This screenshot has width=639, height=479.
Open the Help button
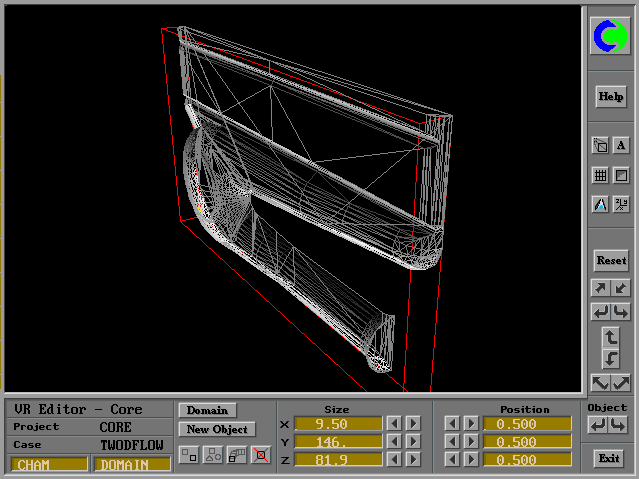610,97
